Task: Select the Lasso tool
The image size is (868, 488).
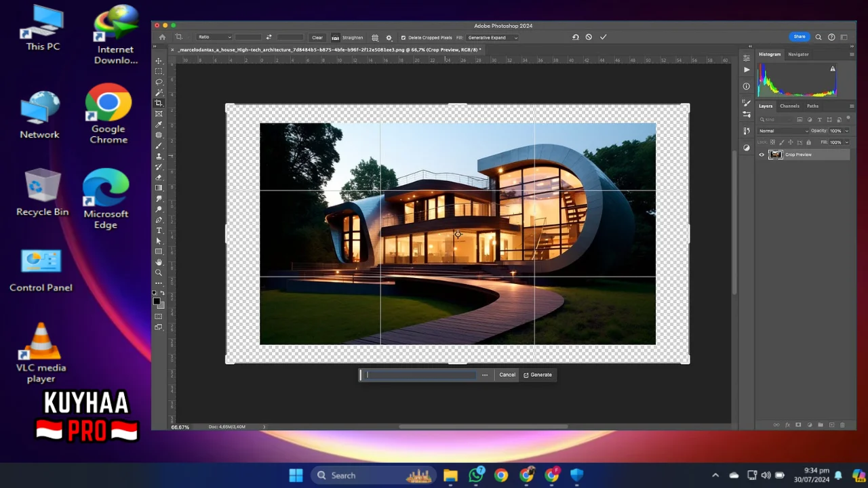Action: point(159,82)
